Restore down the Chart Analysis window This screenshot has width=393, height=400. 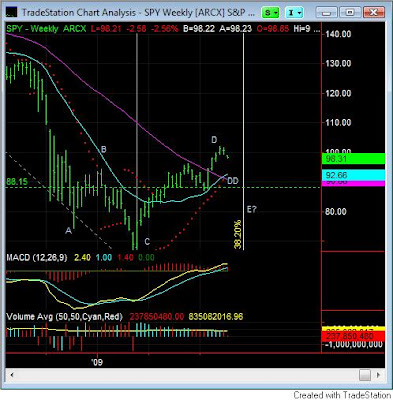point(349,13)
